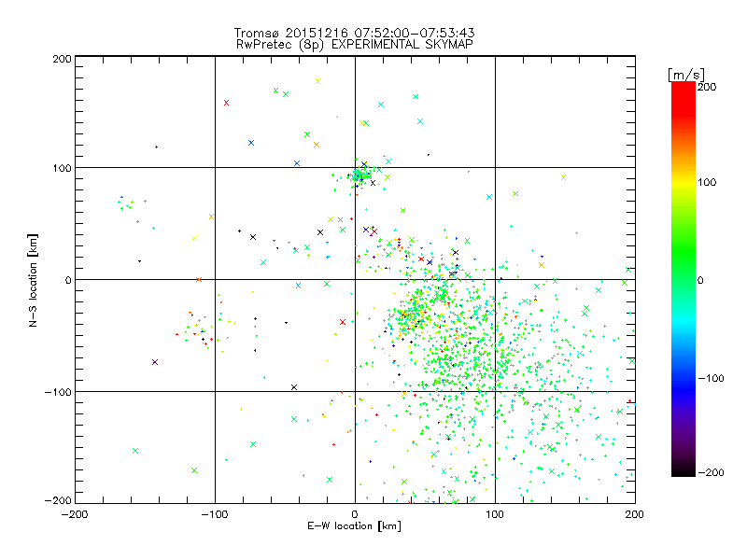Click the dense cyan-green cluster near 100 km north
Image resolution: width=747 pixels, height=560 pixels.
click(360, 176)
